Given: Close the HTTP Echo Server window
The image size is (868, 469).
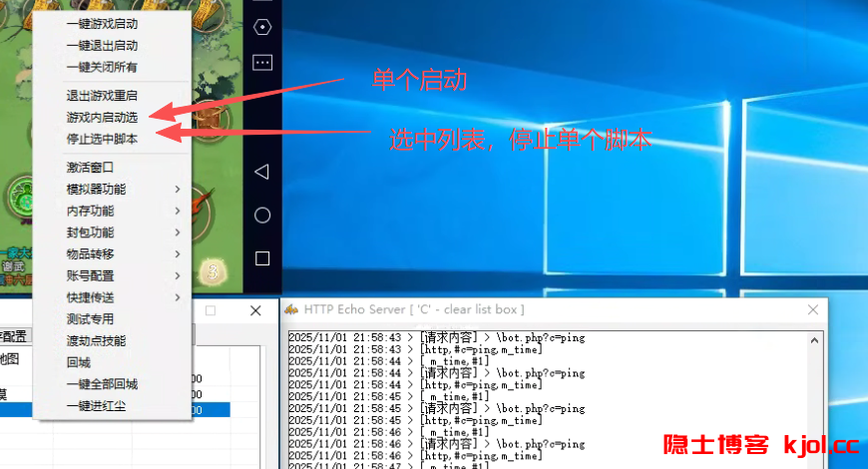Looking at the screenshot, I should click(x=813, y=309).
